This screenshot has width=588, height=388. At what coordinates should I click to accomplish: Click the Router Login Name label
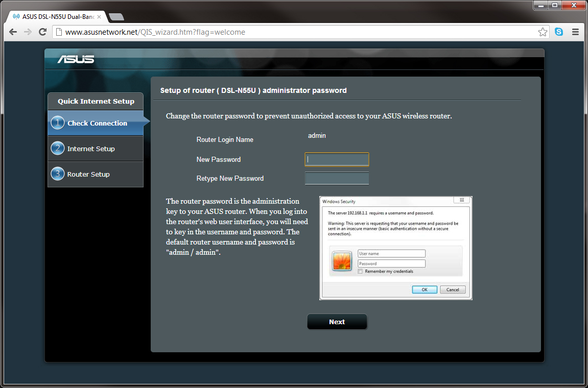(x=225, y=139)
